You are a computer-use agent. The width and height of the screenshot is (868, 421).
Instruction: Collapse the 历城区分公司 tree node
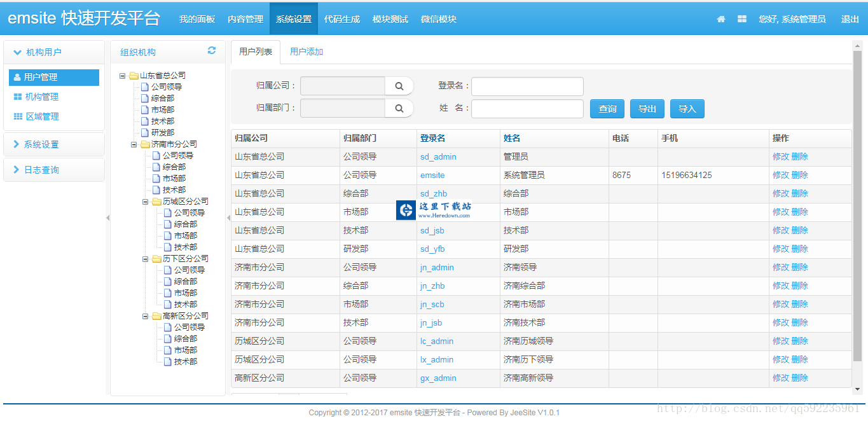(x=146, y=202)
